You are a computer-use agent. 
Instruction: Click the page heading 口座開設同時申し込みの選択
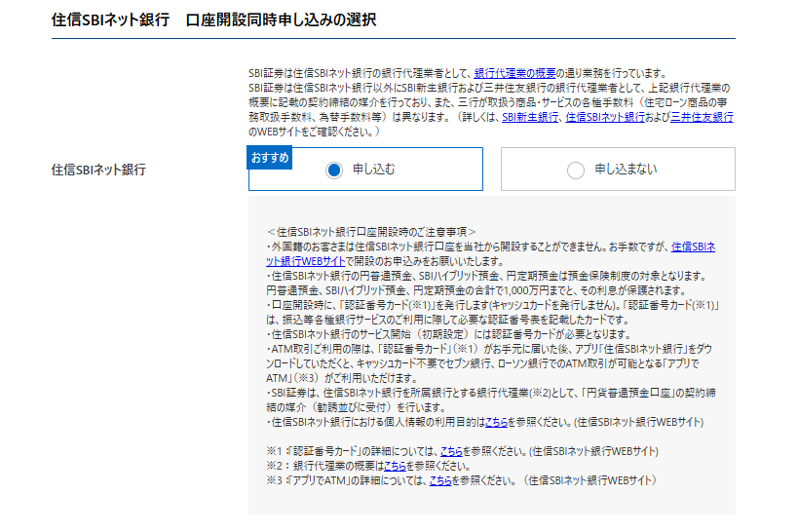pos(281,19)
